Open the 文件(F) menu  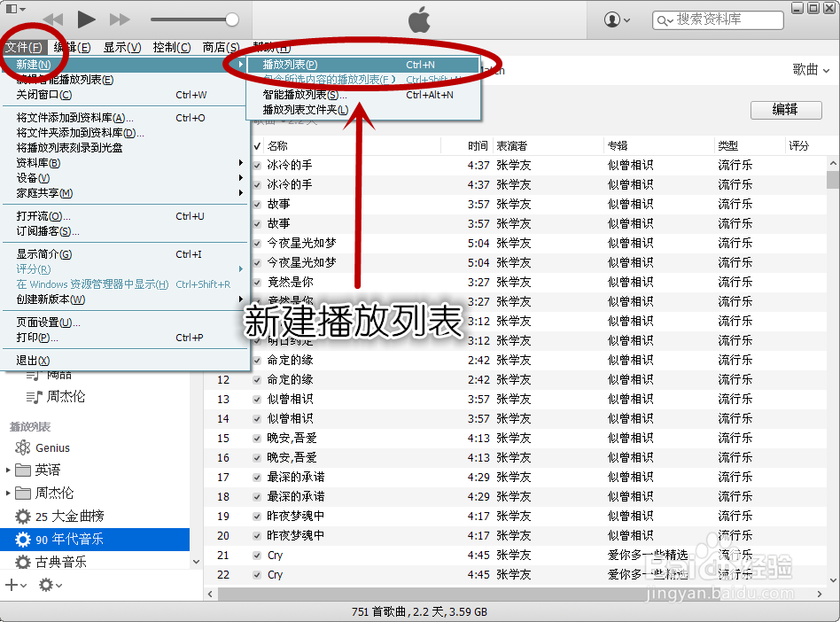[24, 47]
